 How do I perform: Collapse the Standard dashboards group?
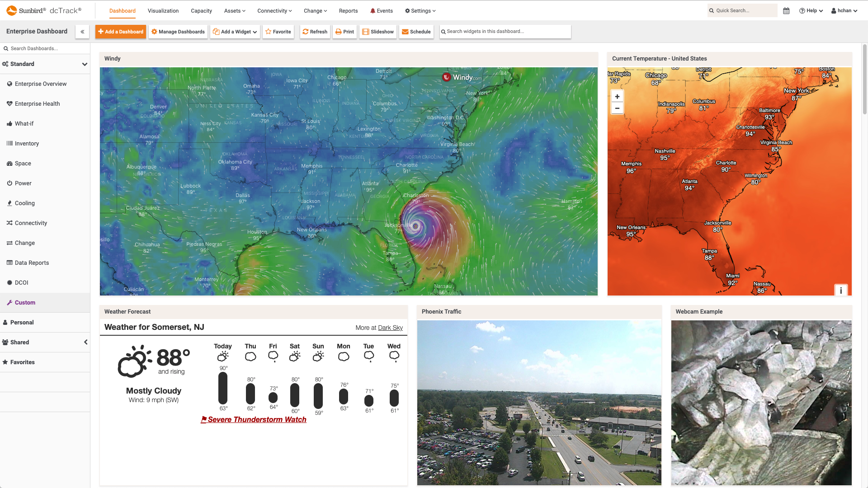[x=85, y=64]
